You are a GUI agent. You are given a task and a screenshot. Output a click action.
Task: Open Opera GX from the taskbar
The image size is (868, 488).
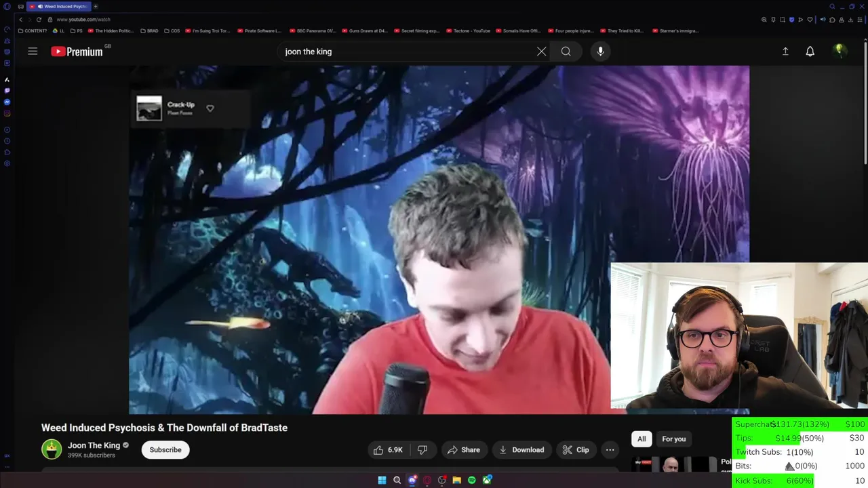[427, 481]
